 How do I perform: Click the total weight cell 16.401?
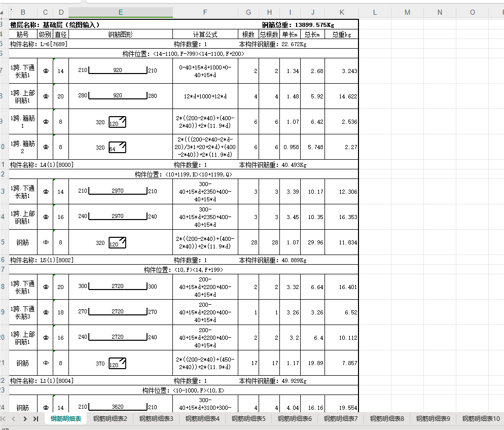(342, 287)
